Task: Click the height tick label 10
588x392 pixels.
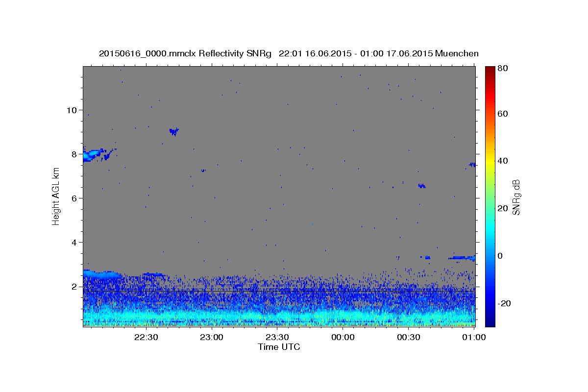Action: point(73,110)
